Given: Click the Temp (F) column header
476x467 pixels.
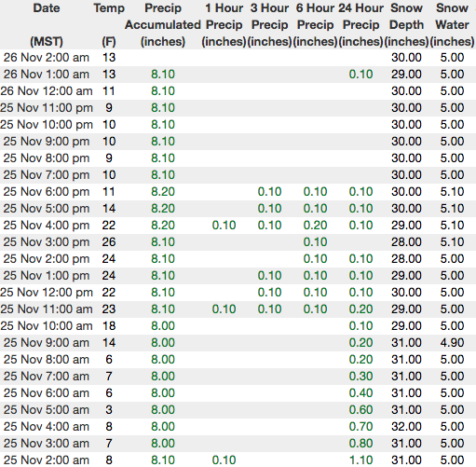Looking at the screenshot, I should click(109, 24).
